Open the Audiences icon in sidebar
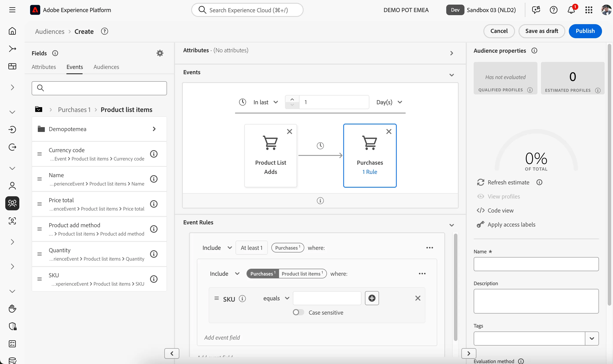 point(12,203)
